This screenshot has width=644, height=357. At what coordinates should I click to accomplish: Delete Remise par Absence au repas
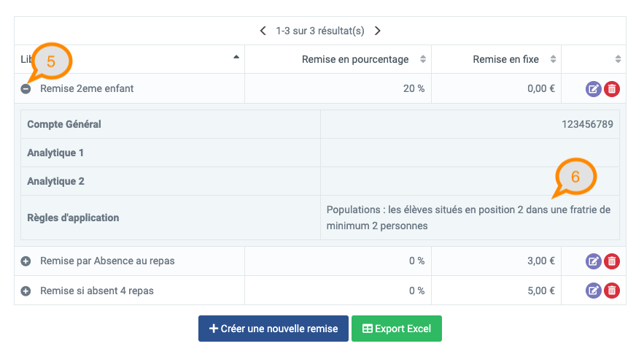[612, 261]
